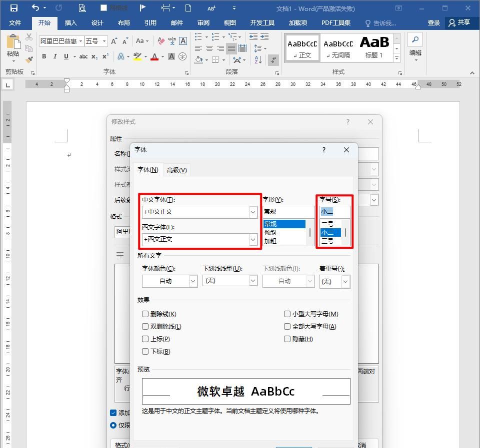Check the 删除线 strikethrough checkbox
This screenshot has width=480, height=448.
pyautogui.click(x=145, y=314)
